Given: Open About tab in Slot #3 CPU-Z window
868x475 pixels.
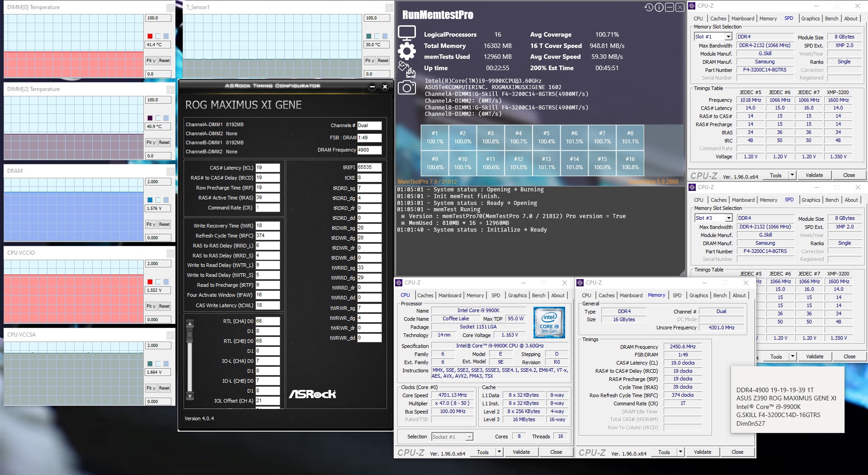Looking at the screenshot, I should (x=851, y=200).
